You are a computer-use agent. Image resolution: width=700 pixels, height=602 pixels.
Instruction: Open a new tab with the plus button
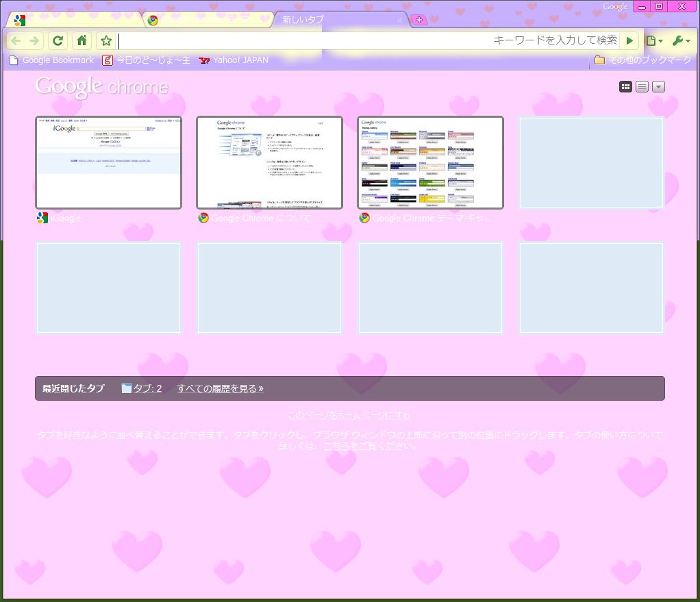[419, 20]
